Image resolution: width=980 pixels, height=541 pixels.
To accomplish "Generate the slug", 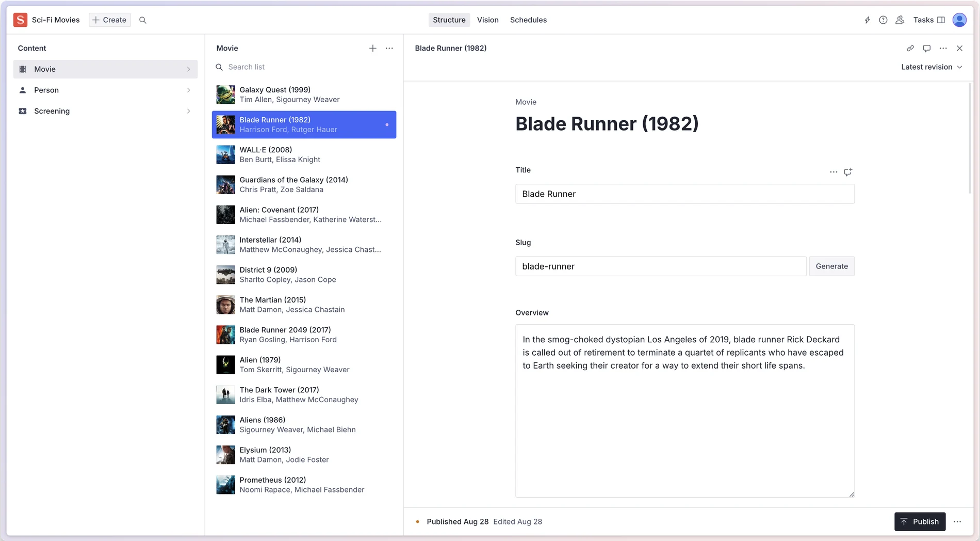I will (831, 266).
